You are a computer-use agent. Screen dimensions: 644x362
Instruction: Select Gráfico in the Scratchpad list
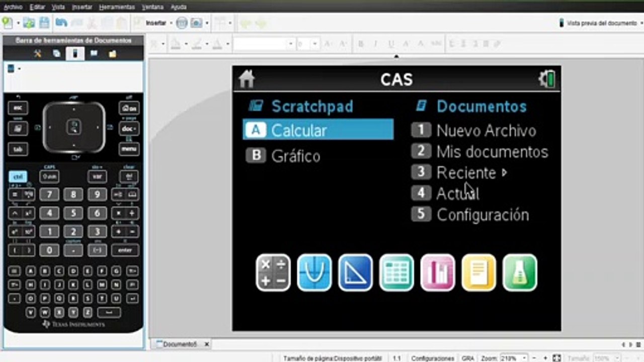[283, 156]
